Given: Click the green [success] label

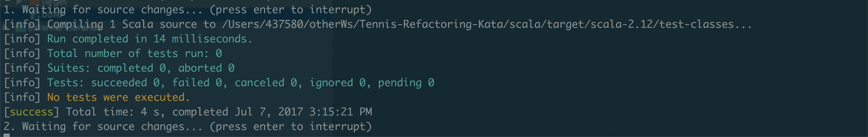Looking at the screenshot, I should [x=32, y=112].
